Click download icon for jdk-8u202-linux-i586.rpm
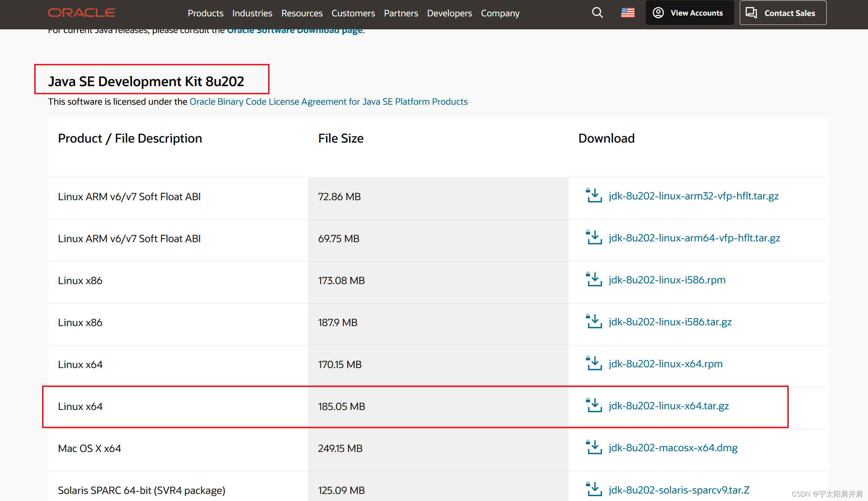 click(x=594, y=279)
